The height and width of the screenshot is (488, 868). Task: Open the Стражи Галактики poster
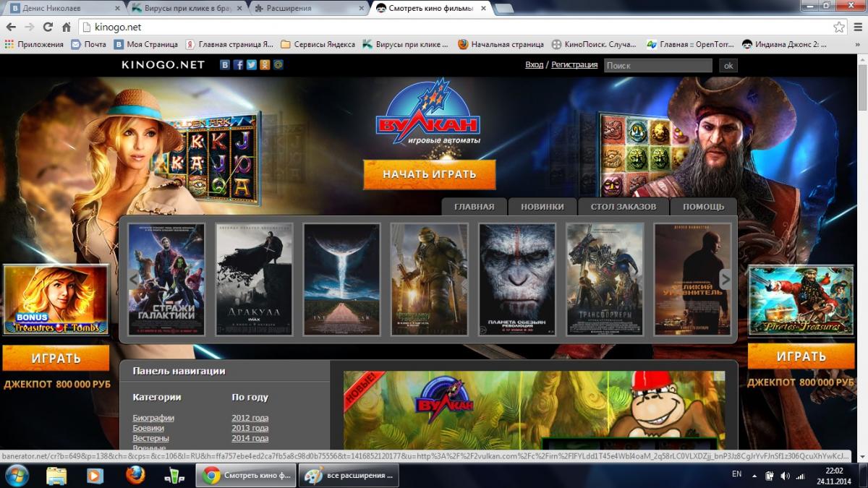166,280
